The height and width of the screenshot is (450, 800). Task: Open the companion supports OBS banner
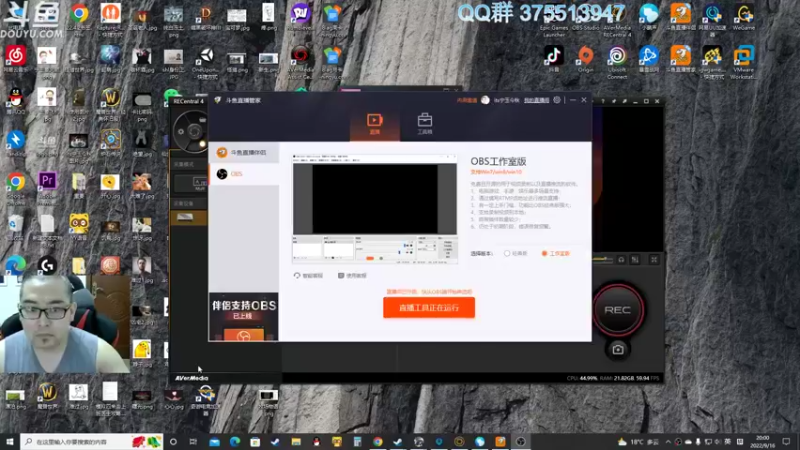coord(244,316)
